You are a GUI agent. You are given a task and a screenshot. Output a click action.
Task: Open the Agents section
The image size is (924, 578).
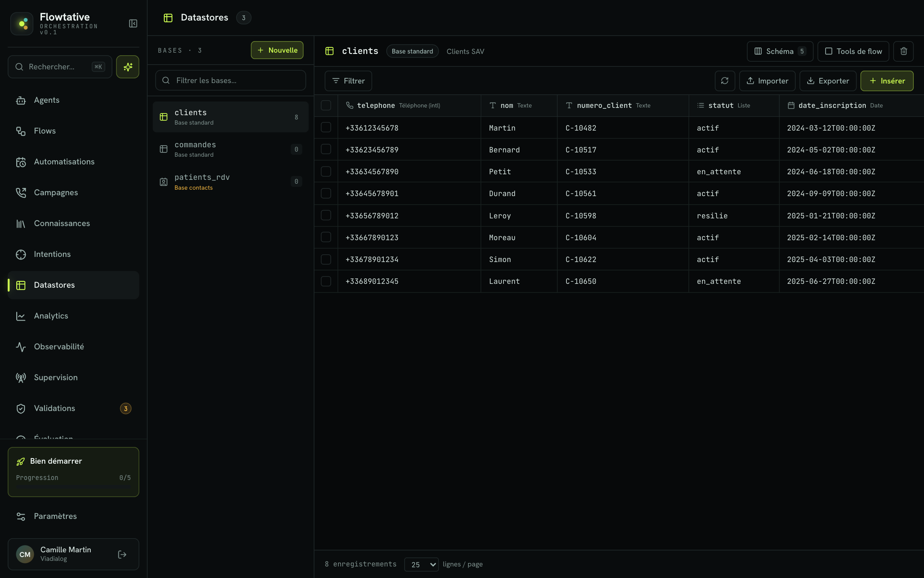pyautogui.click(x=73, y=100)
